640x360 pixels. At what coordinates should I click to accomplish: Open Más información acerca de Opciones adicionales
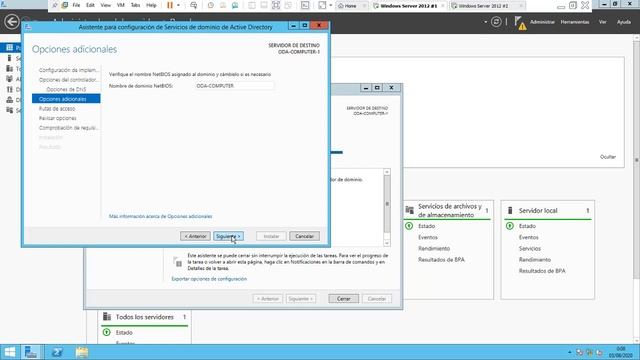tap(160, 216)
